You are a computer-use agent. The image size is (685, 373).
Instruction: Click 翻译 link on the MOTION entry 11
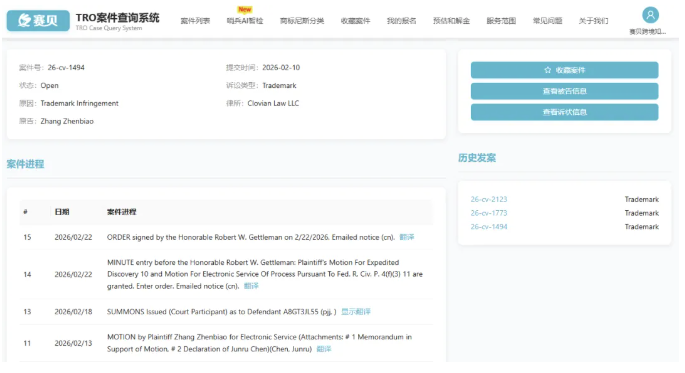click(x=324, y=349)
